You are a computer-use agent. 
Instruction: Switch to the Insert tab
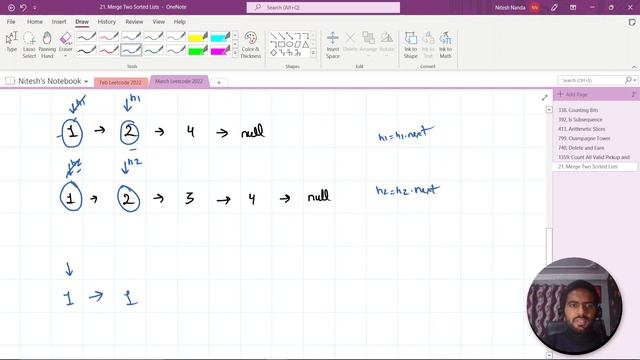(59, 22)
